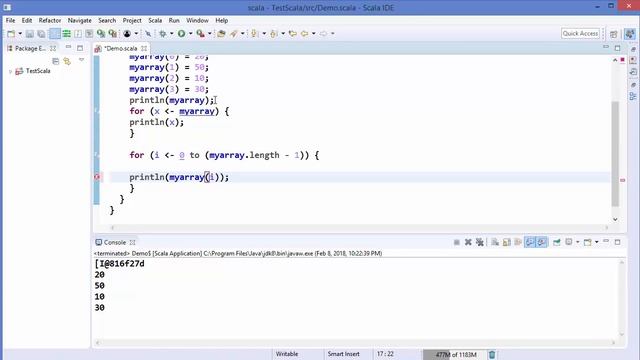Open the Window menu

pyautogui.click(x=197, y=20)
